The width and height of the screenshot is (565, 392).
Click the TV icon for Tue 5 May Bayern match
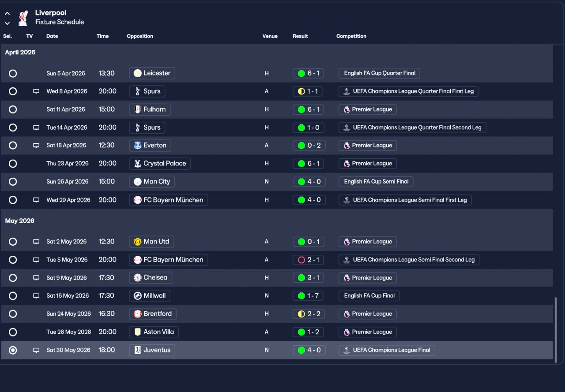pyautogui.click(x=36, y=260)
